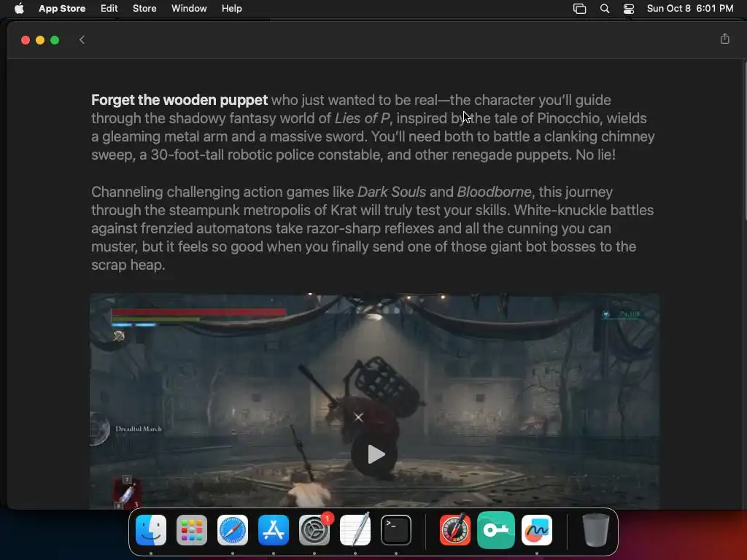
Task: Open System Settings from the Dock
Action: [x=314, y=530]
